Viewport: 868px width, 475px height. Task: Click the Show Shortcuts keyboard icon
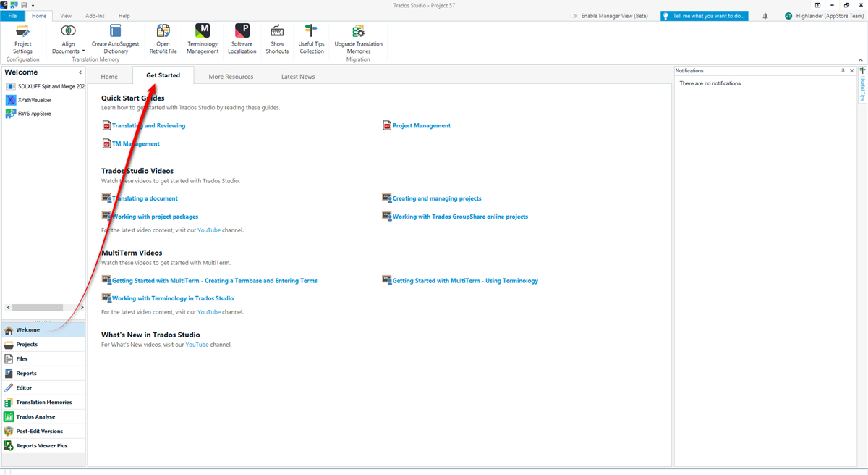pos(277,39)
